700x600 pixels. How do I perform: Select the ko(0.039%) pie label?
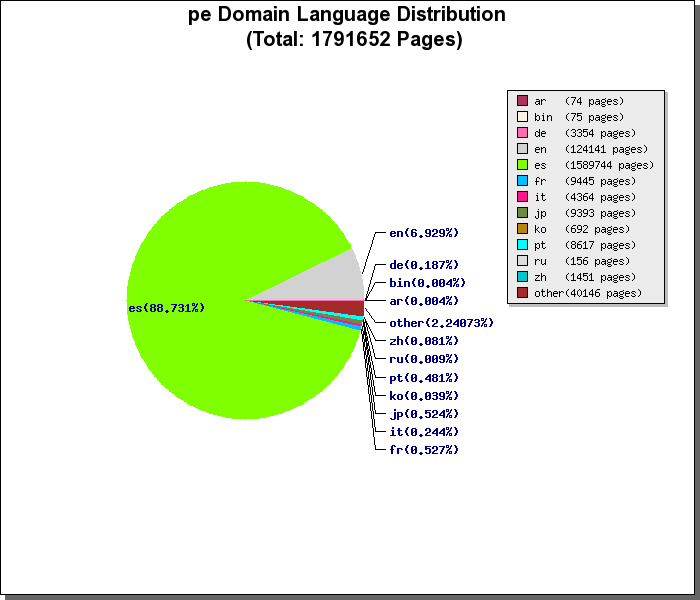[x=424, y=396]
